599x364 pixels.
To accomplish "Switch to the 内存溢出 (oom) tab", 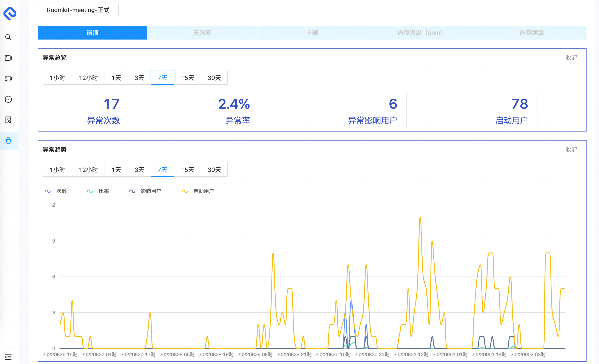I will 422,32.
